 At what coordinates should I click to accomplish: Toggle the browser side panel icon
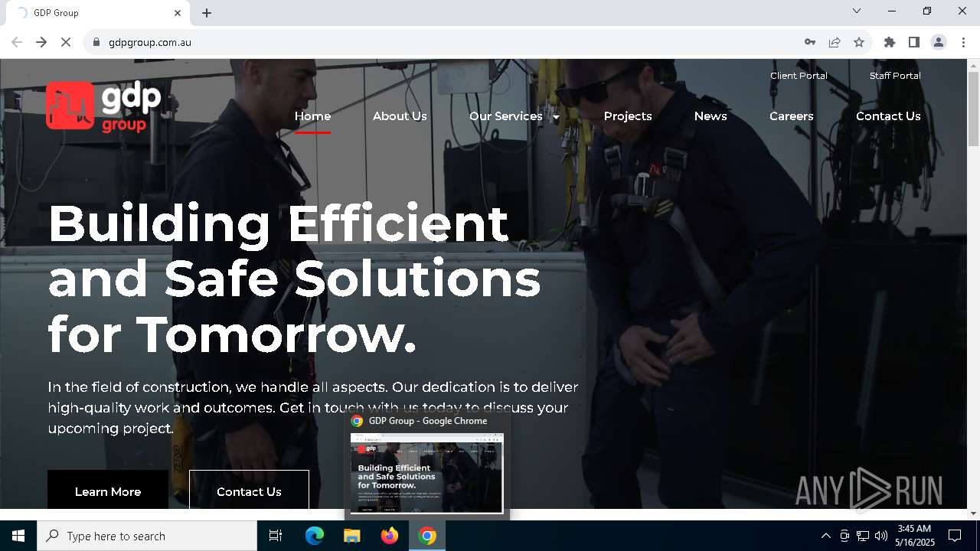914,42
